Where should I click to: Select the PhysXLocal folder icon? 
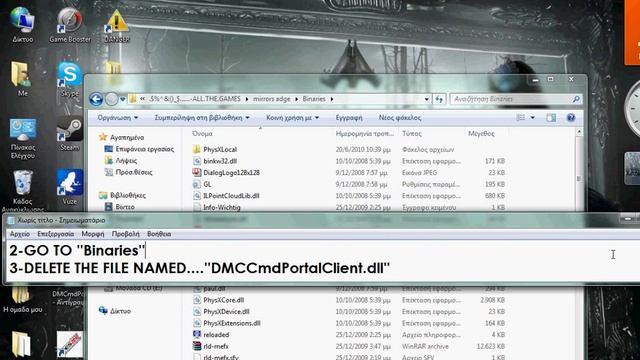[197, 149]
